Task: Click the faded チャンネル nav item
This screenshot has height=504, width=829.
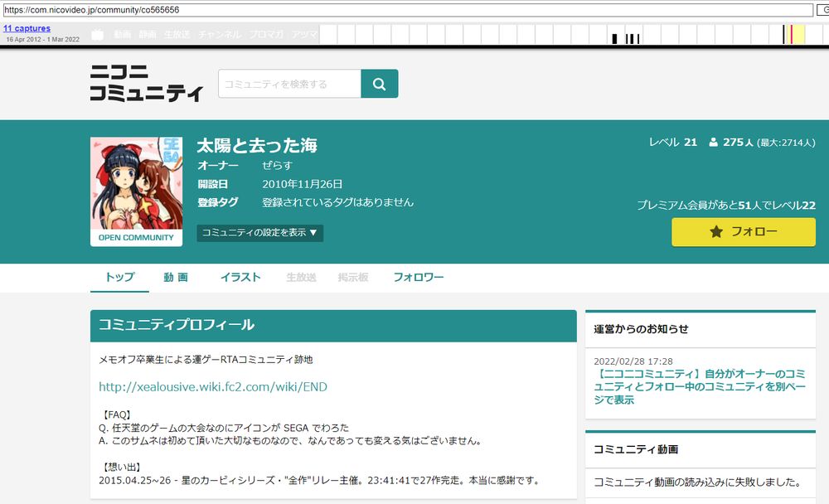Action: pyautogui.click(x=220, y=34)
